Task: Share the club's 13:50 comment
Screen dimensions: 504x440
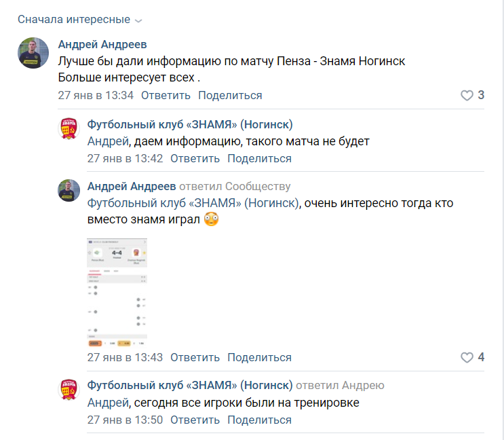Action: tap(259, 420)
